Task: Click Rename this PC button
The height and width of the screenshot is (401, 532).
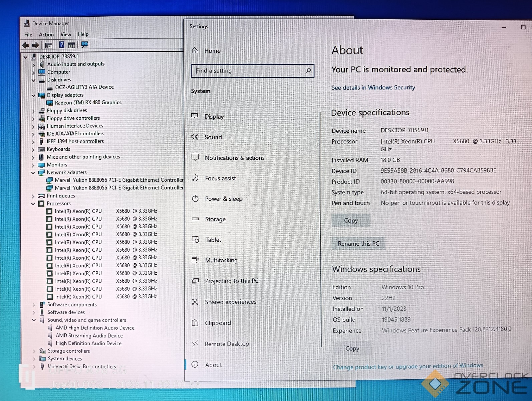Action: tap(358, 244)
